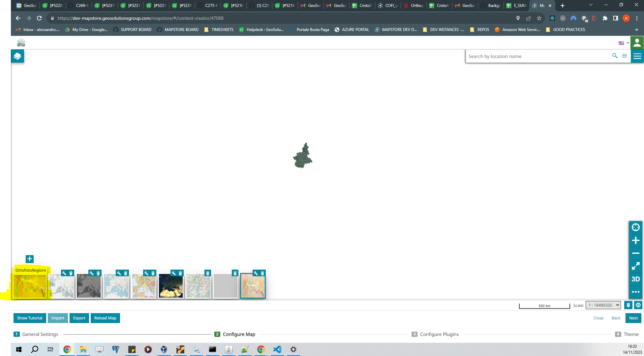644x356 pixels.
Task: Toggle the mouse position coordinates display
Action: tap(628, 305)
